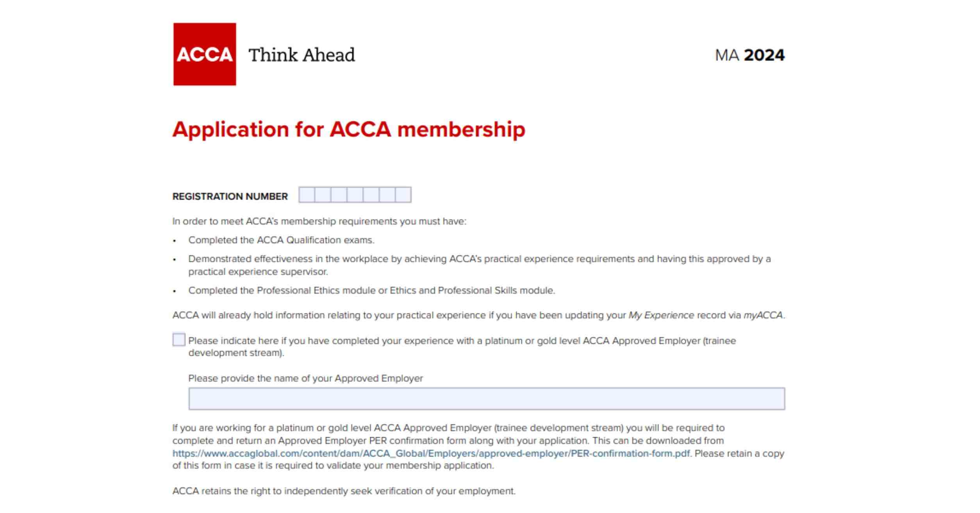Click the REGISTRATION NUMBER label
980x513 pixels.
[230, 196]
